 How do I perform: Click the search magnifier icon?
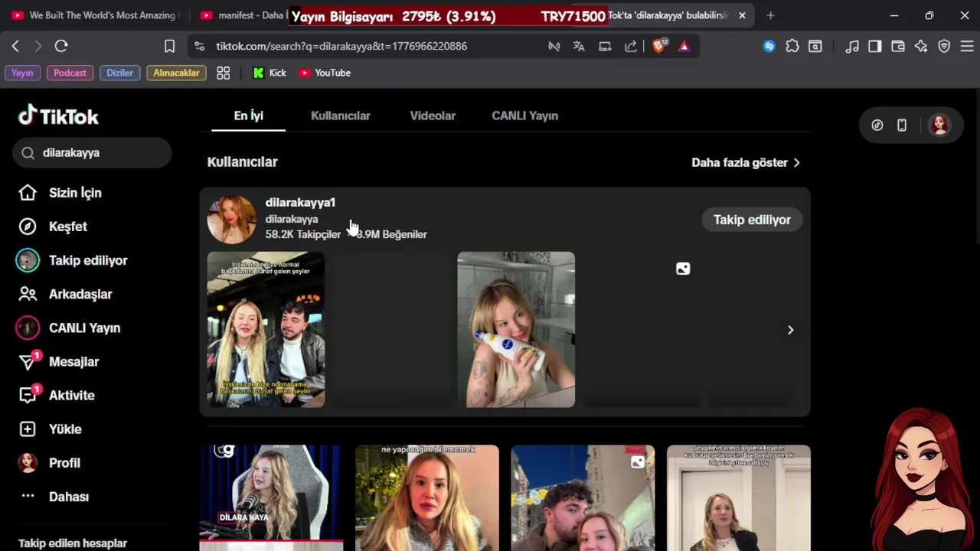pos(28,153)
